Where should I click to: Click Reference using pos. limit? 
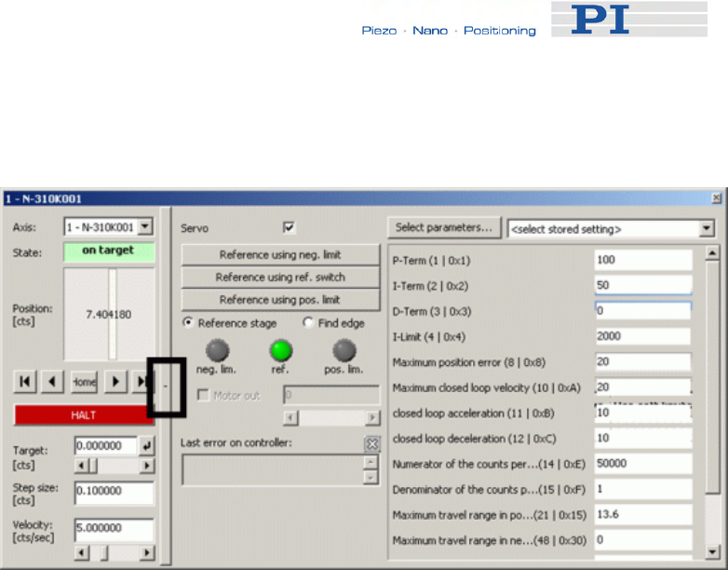(280, 300)
